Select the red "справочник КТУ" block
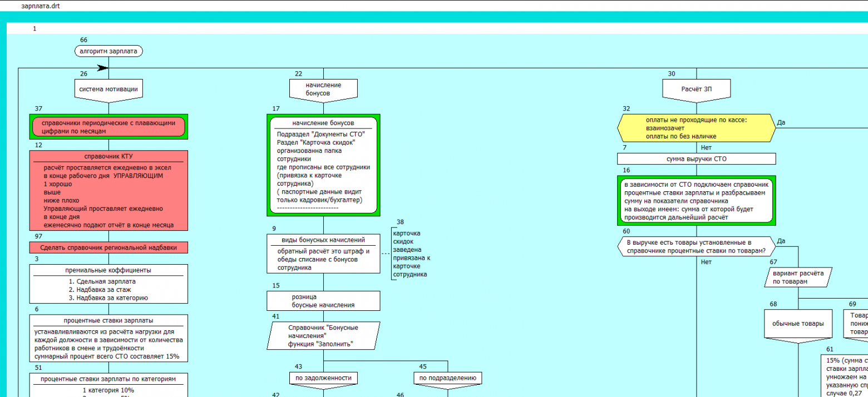The image size is (868, 397). click(x=108, y=190)
